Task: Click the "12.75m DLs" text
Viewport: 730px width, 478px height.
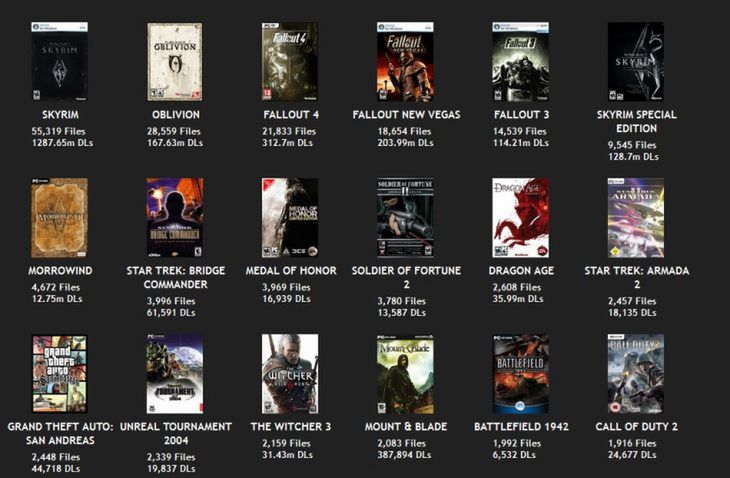Action: [x=57, y=299]
